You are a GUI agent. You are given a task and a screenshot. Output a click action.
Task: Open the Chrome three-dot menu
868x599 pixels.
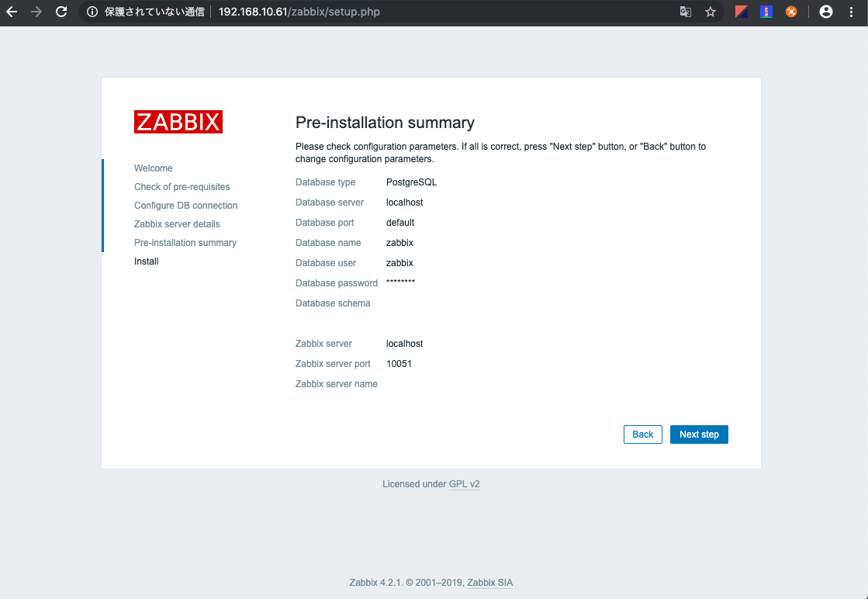851,12
